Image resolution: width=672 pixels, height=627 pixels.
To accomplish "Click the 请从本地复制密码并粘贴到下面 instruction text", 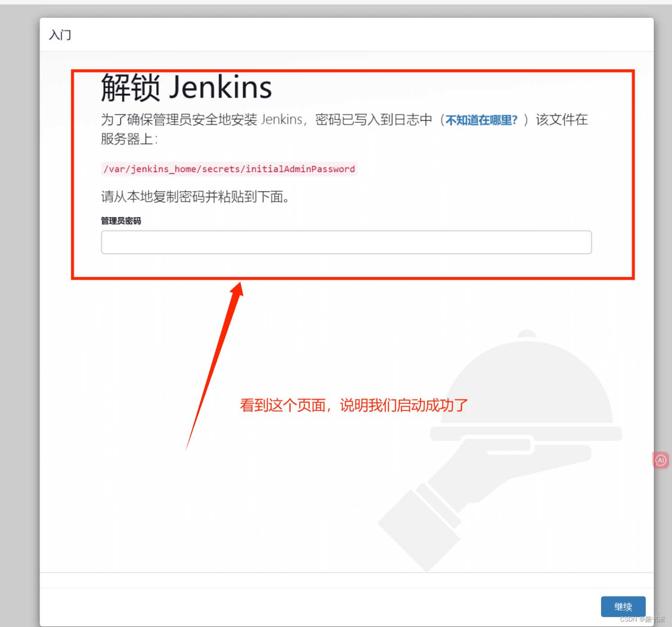I will click(195, 197).
